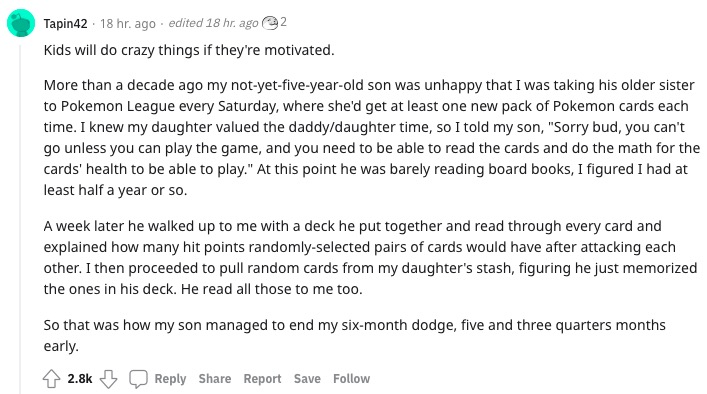Save the comment
Image resolution: width=707 pixels, height=394 pixels.
click(x=307, y=379)
